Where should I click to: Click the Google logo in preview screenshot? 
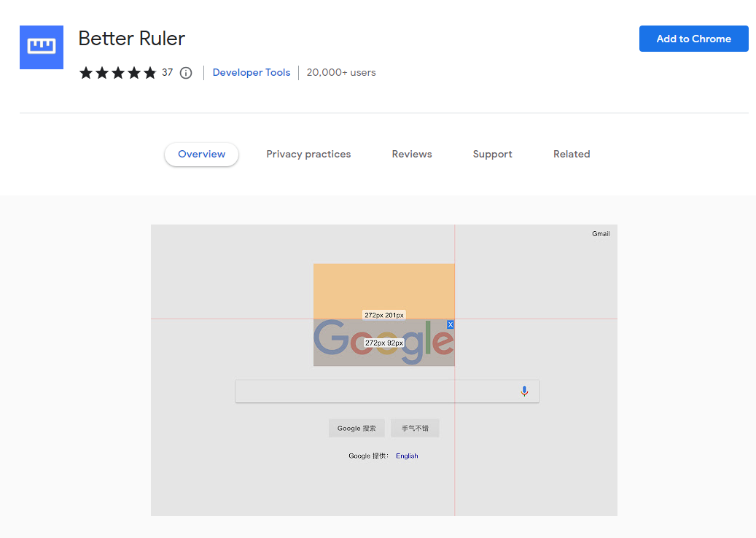point(383,343)
